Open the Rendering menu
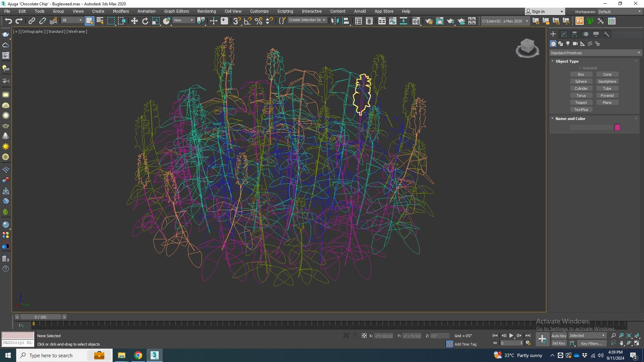Screen dimensions: 644x362 click(207, 11)
